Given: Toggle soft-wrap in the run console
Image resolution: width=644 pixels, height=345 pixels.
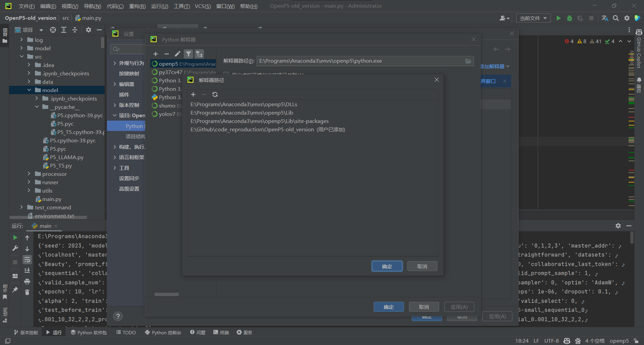Looking at the screenshot, I should (x=27, y=260).
